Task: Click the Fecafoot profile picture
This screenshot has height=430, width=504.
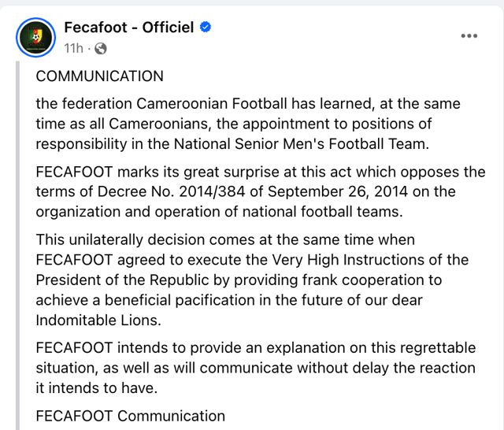Action: pyautogui.click(x=35, y=36)
